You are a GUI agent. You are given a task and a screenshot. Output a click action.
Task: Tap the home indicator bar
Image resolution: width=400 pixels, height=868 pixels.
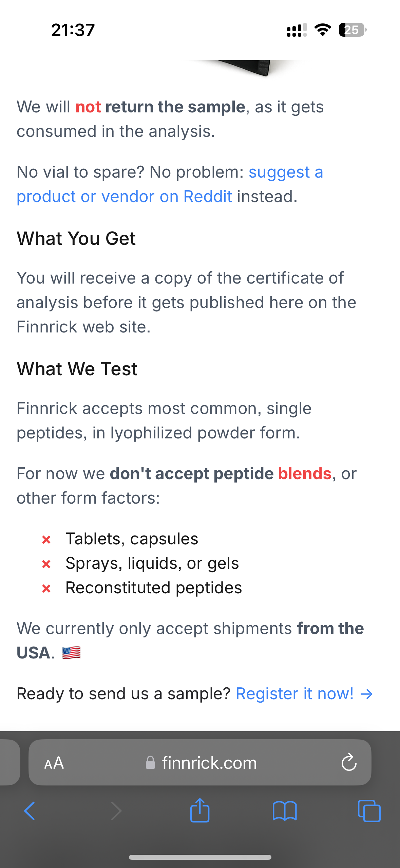200,857
